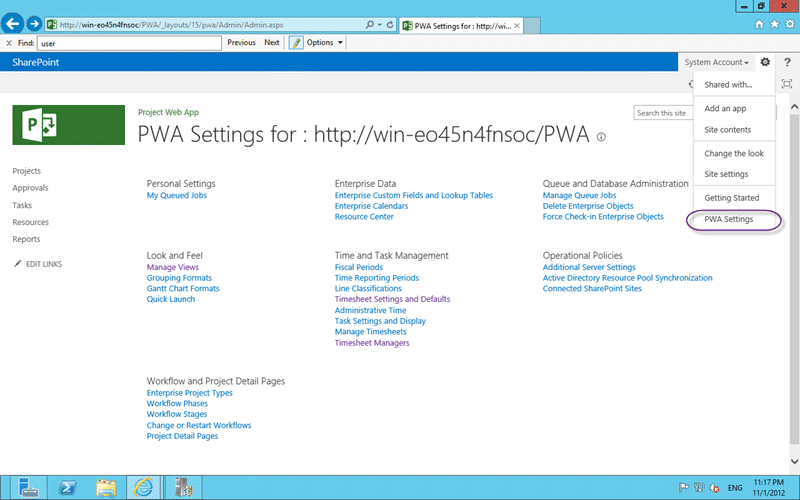800x500 pixels.
Task: Open Manage Views under Look and Feel
Action: coord(172,267)
